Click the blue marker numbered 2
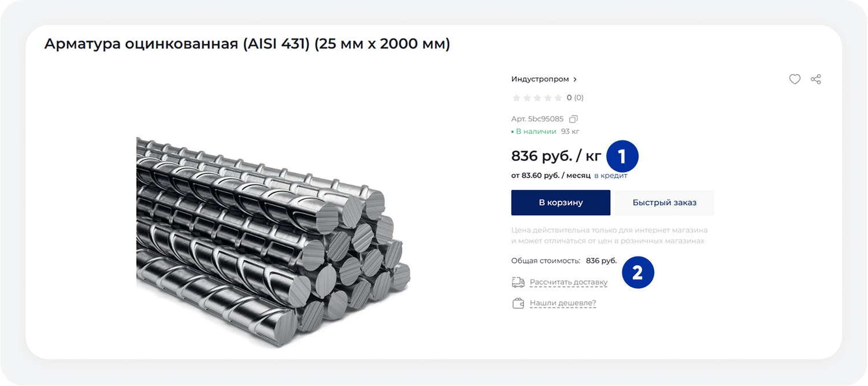868x386 pixels. (x=637, y=272)
